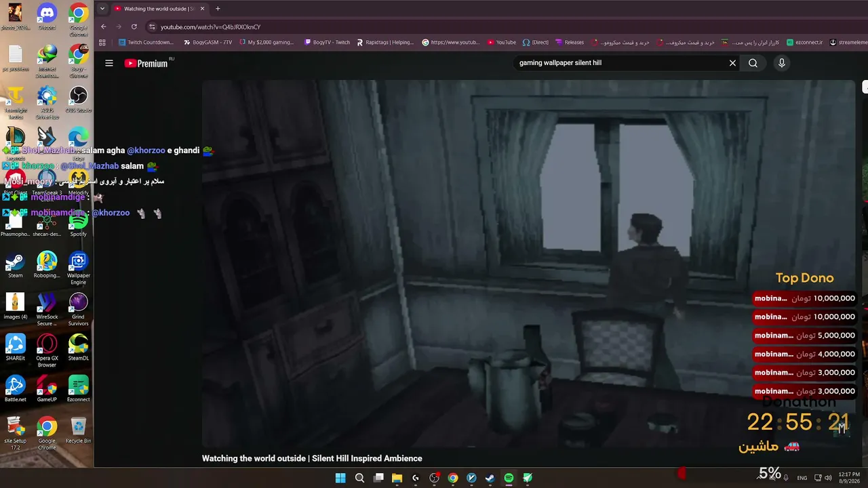Screen dimensions: 868x488
Task: Select the address bar URL
Action: point(210,27)
